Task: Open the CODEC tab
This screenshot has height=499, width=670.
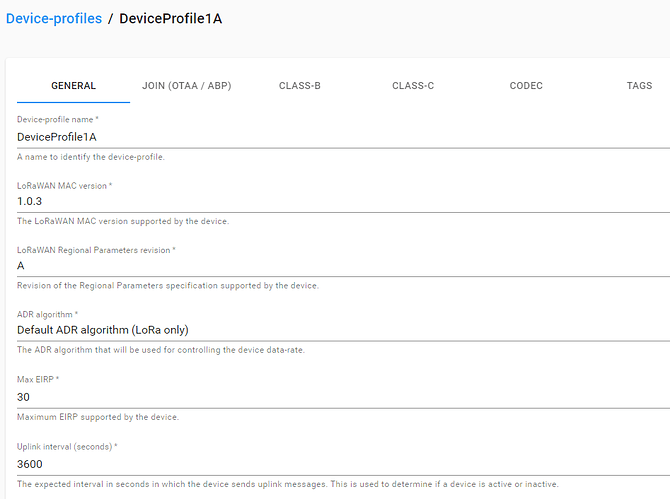Action: [x=526, y=85]
